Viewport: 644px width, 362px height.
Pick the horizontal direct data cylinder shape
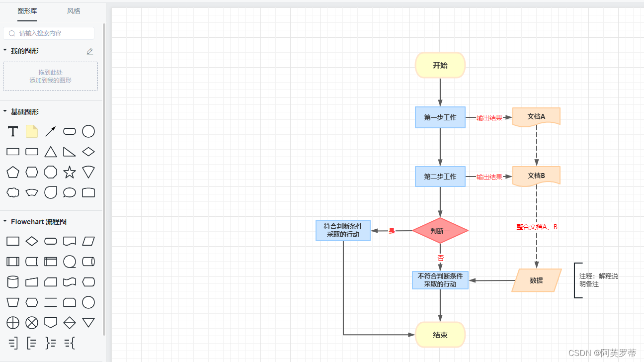[x=88, y=262]
